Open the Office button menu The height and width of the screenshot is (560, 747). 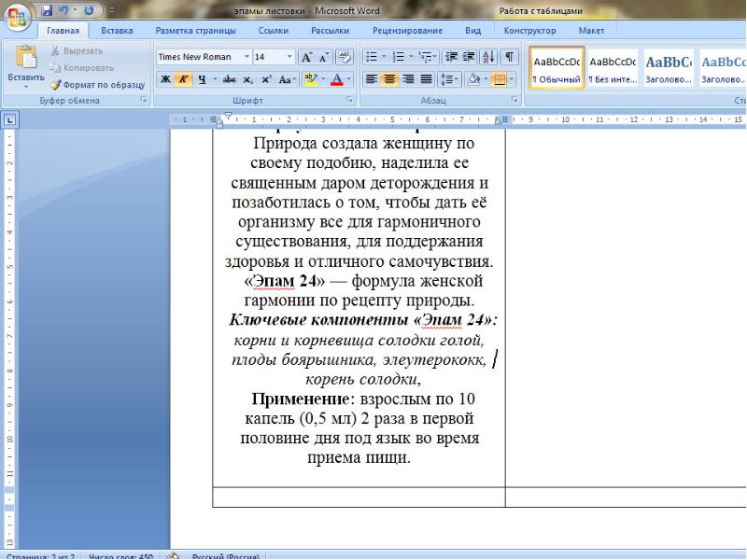click(x=16, y=16)
